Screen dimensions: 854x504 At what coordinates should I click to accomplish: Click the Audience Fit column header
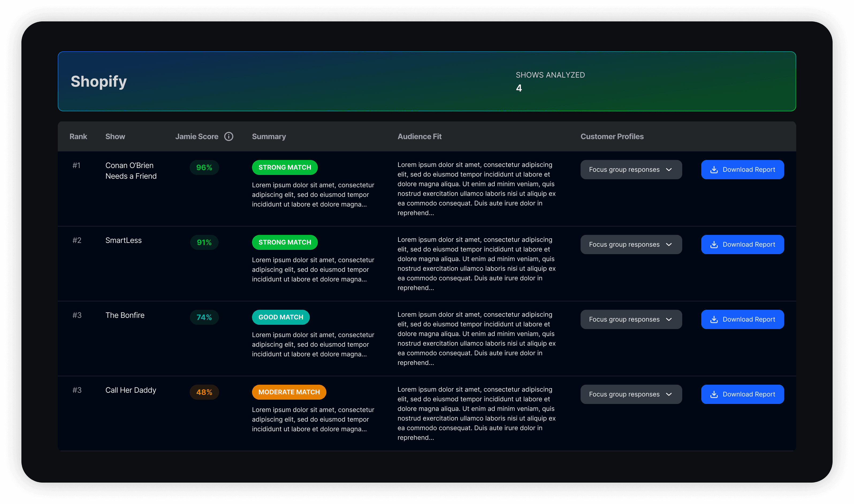pos(419,136)
